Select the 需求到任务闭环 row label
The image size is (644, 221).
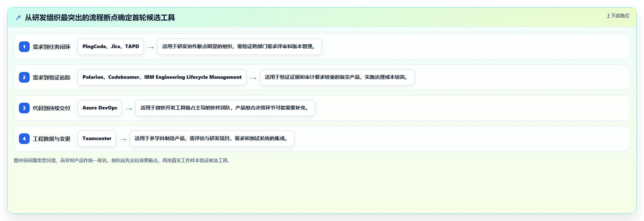point(52,47)
